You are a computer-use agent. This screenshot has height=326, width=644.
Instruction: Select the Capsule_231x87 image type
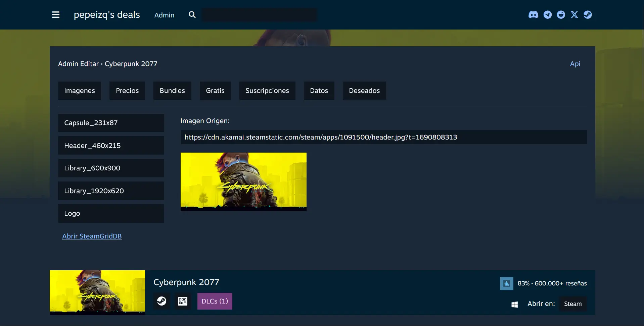click(111, 123)
